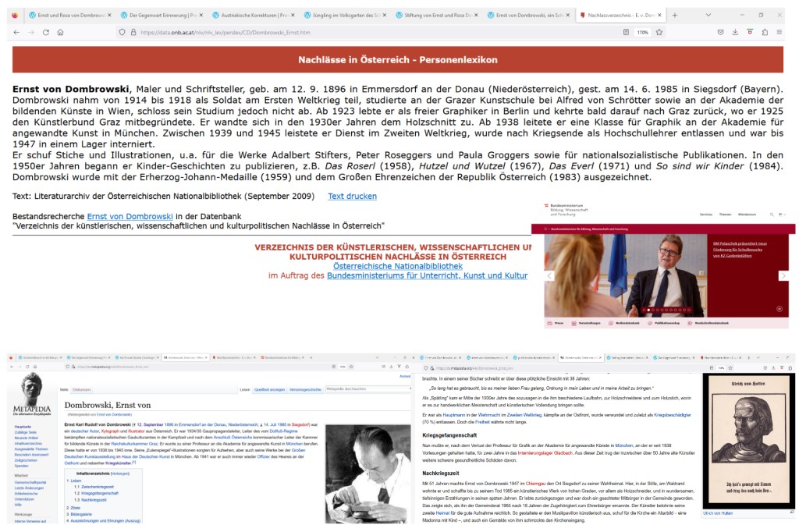The image size is (799, 532).
Task: Click the Reload page button
Action: pyautogui.click(x=46, y=32)
